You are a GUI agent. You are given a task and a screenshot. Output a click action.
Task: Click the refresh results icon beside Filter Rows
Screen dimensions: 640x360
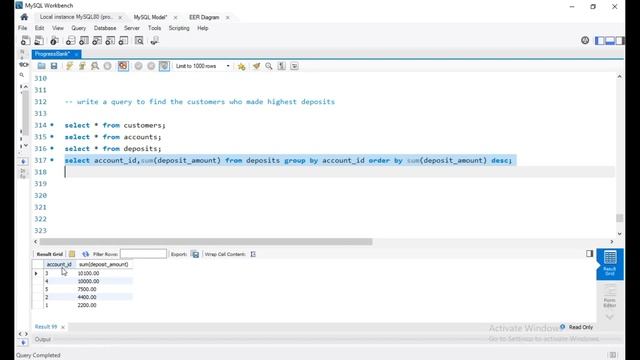85,254
